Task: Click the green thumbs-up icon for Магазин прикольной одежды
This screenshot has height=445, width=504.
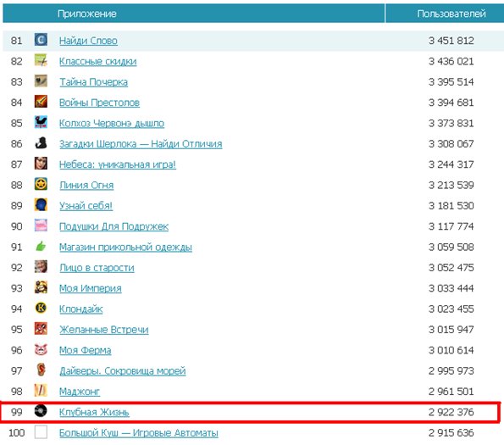Action: 41,246
